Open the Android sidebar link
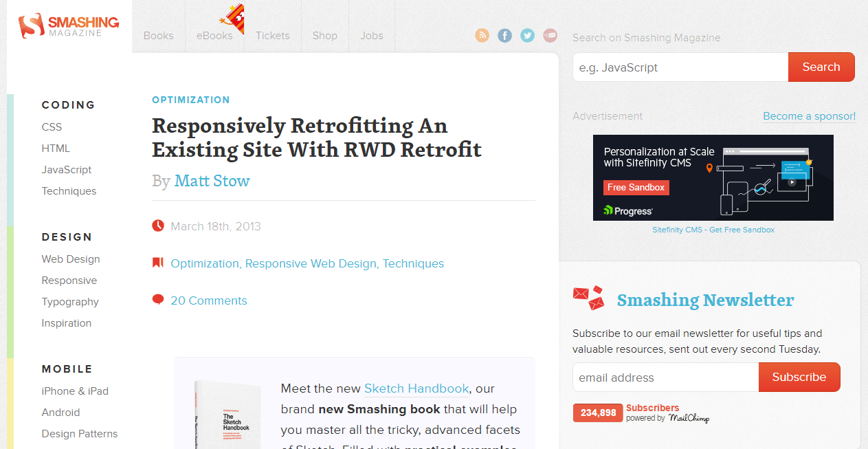This screenshot has height=449, width=868. (x=61, y=413)
